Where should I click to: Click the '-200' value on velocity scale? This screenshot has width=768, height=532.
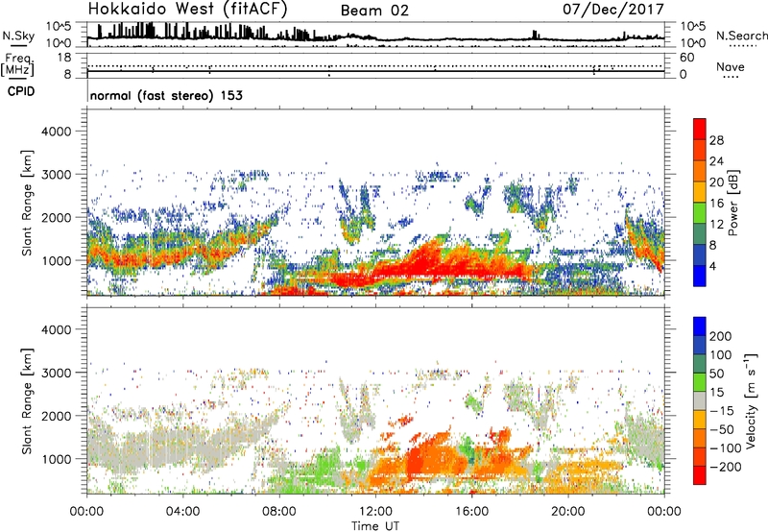click(x=725, y=467)
